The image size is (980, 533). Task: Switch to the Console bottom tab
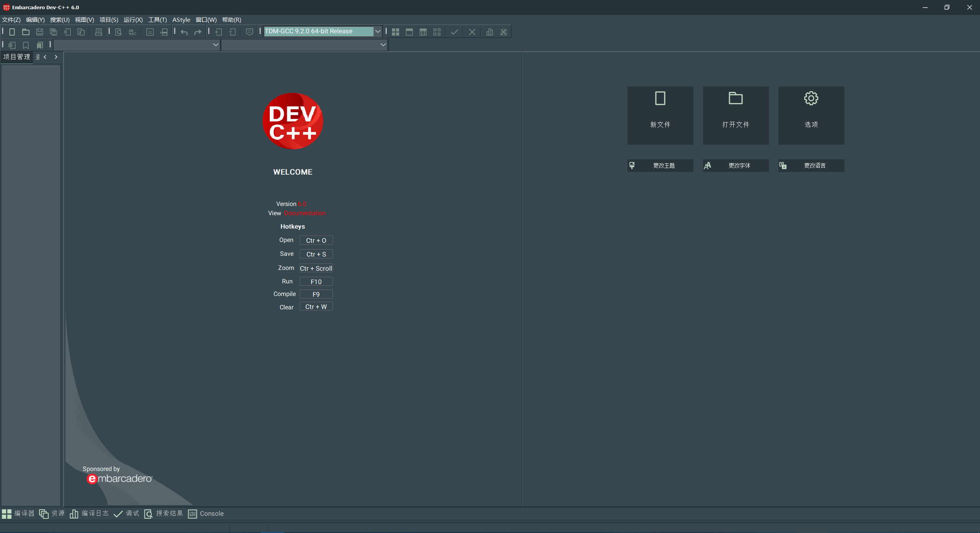point(206,514)
